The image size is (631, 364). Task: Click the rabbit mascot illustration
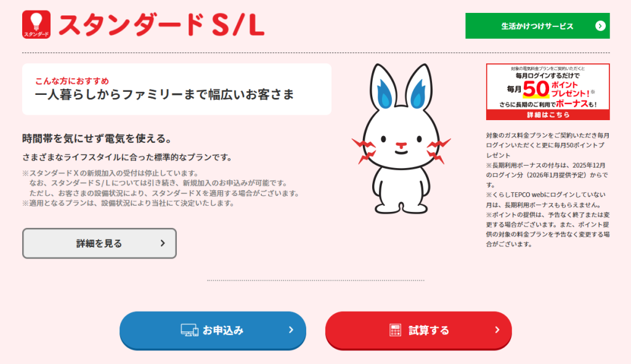coord(401,138)
